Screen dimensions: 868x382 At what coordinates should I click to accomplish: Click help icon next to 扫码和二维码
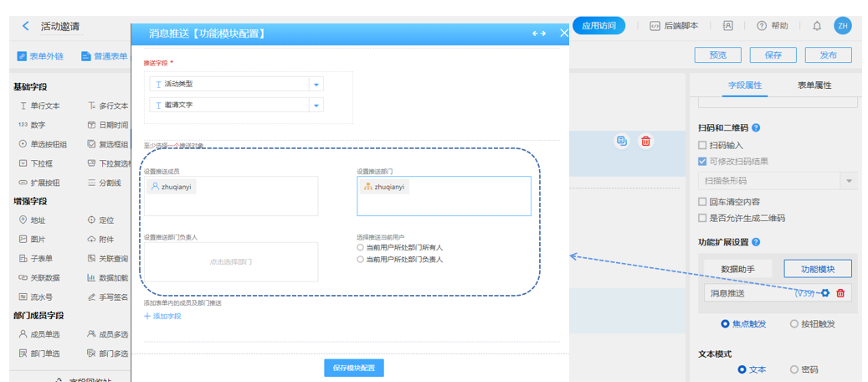[756, 128]
